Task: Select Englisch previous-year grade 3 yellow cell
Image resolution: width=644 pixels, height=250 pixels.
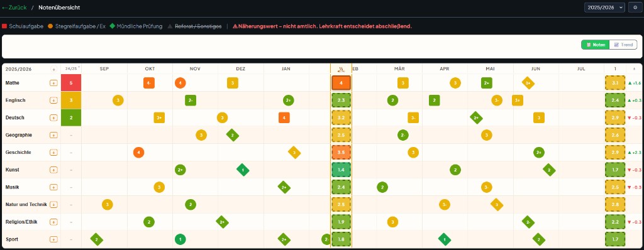Action: (x=71, y=100)
